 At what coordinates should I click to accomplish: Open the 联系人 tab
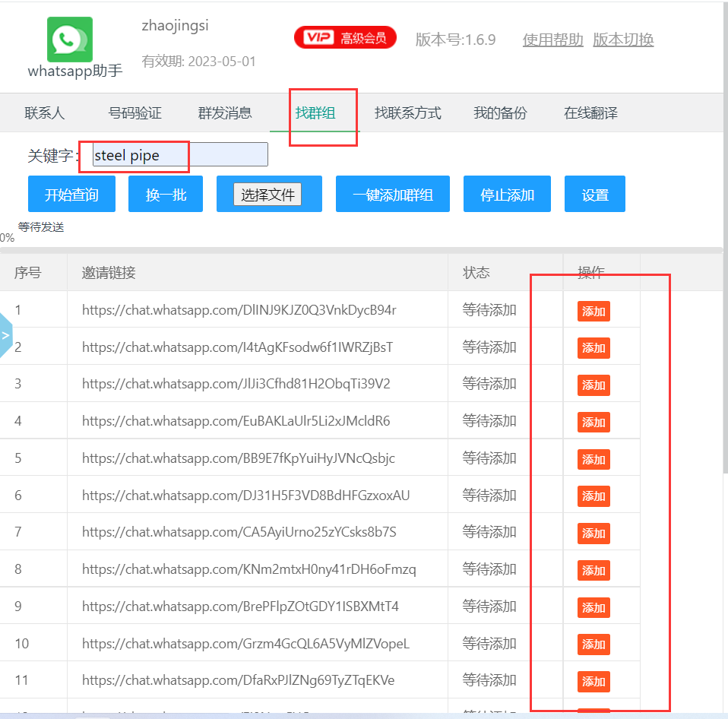[45, 113]
